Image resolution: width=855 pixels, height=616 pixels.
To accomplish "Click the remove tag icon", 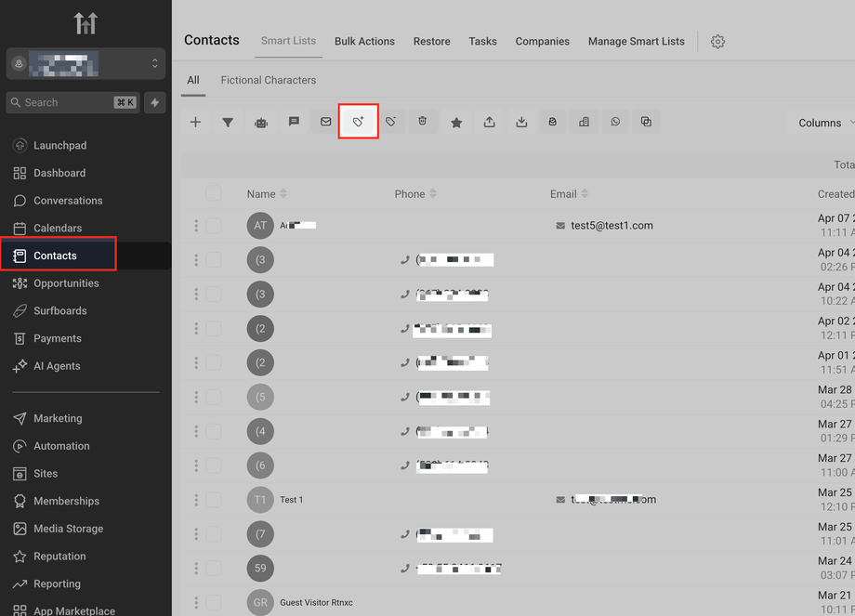I will (390, 122).
